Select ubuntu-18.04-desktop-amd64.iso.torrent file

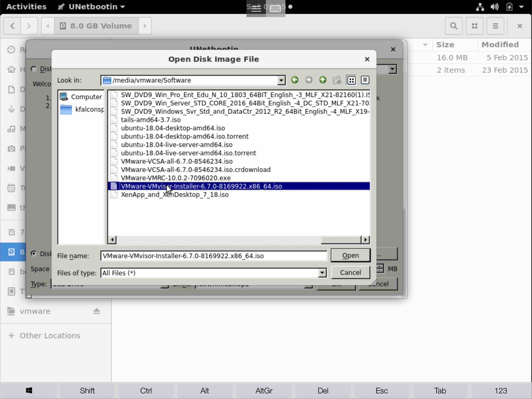(185, 136)
